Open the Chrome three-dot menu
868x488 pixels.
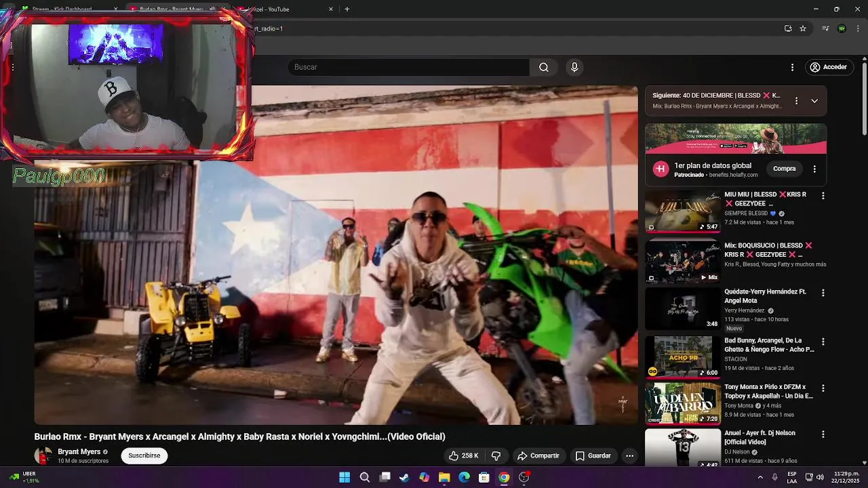pyautogui.click(x=858, y=28)
